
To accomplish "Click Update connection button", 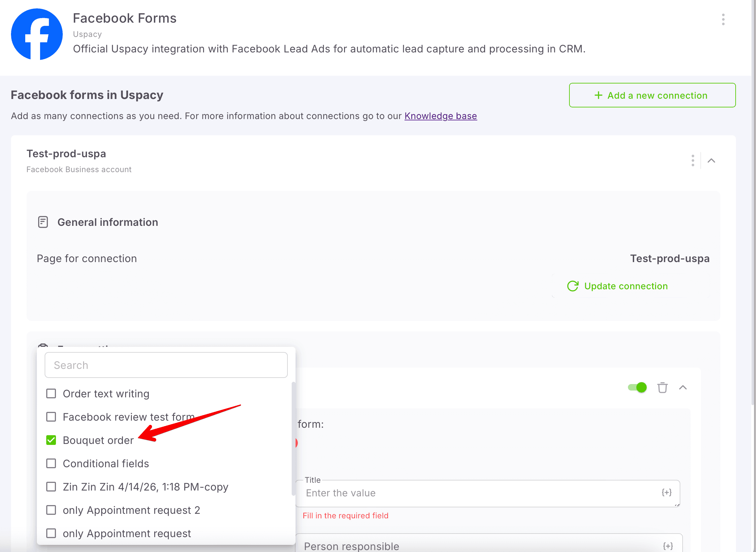I will click(617, 286).
